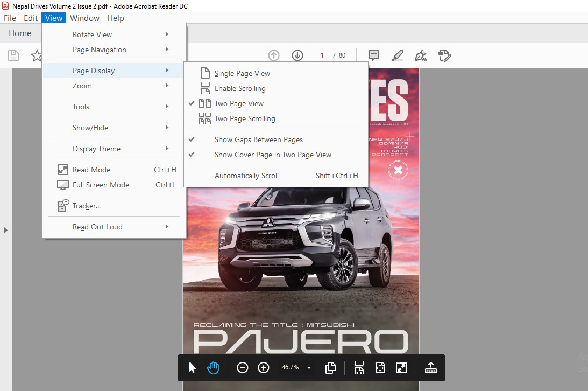This screenshot has width=588, height=391.
Task: Open the Help menu
Action: (x=116, y=18)
